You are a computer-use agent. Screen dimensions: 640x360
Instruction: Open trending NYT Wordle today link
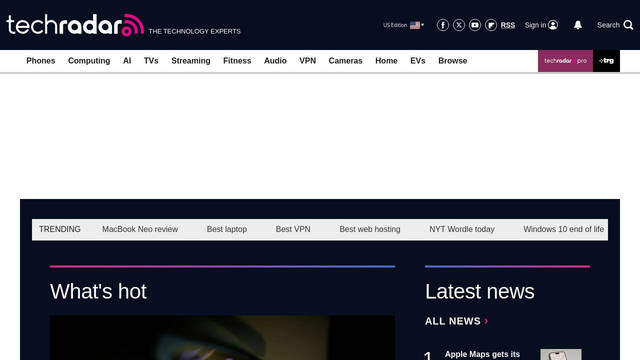coord(462,229)
